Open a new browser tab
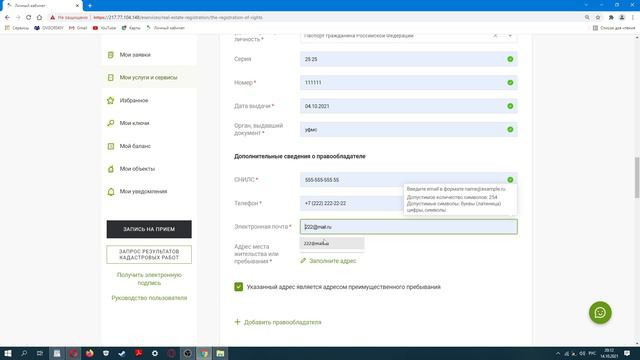640x360 pixels. (x=90, y=6)
